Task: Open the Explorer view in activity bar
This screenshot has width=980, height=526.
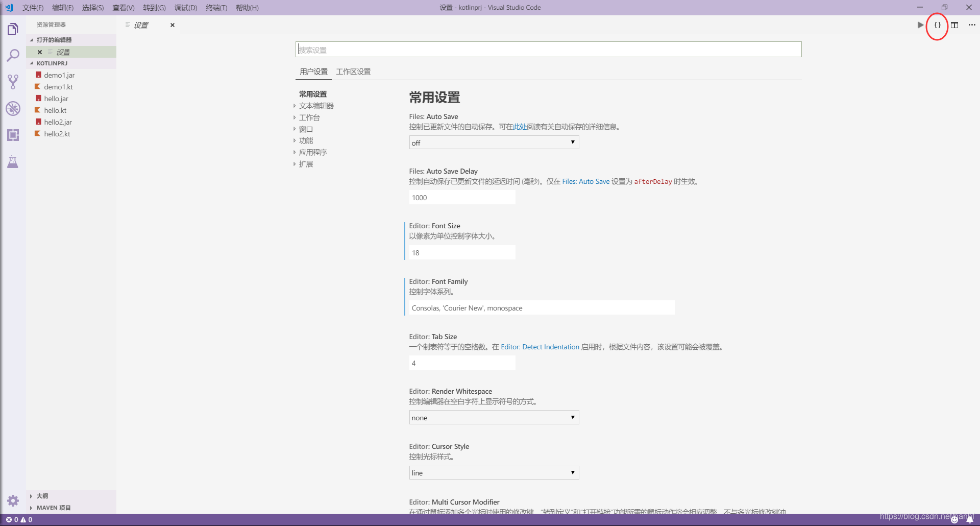Action: click(13, 29)
